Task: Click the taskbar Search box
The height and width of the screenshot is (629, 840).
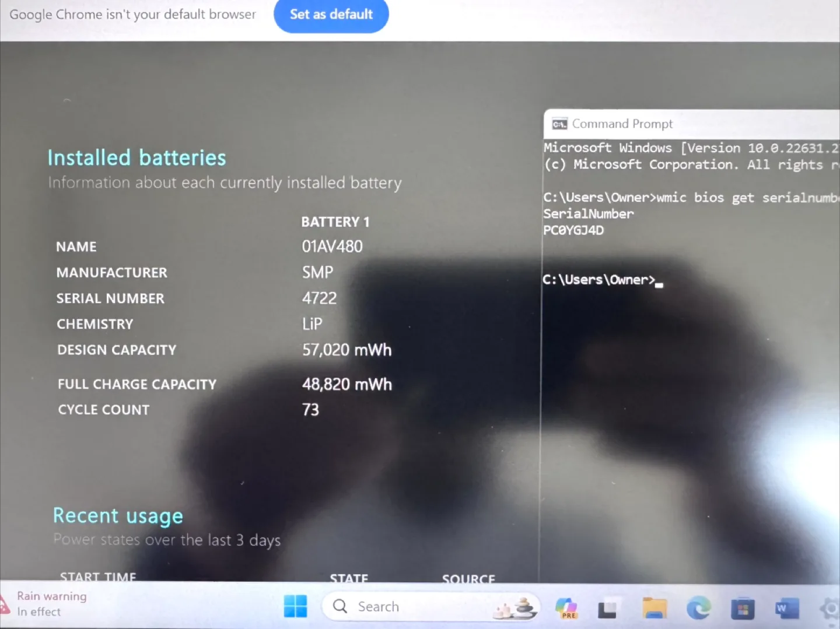Action: coord(408,607)
